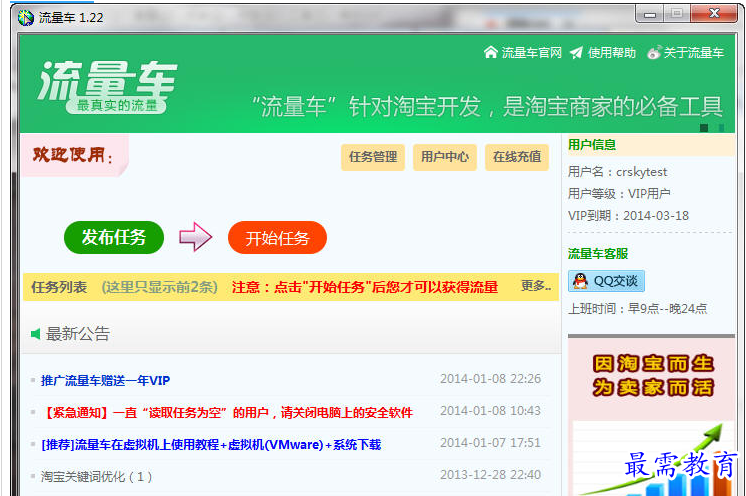
Task: Click the QQ交谈 customer service button
Action: pyautogui.click(x=606, y=281)
